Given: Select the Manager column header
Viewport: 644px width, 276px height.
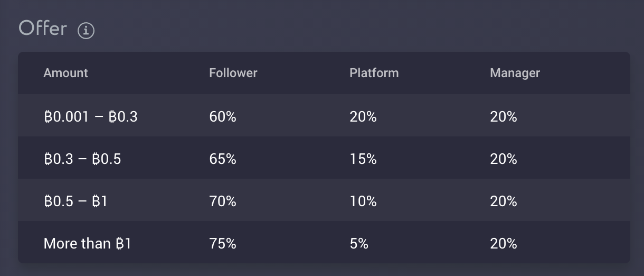Looking at the screenshot, I should pyautogui.click(x=515, y=73).
